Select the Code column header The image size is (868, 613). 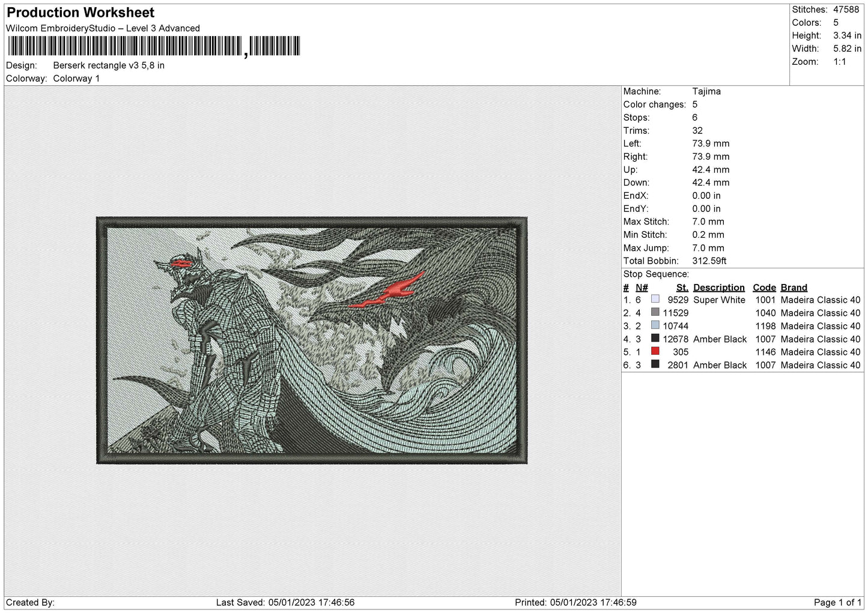(x=764, y=288)
